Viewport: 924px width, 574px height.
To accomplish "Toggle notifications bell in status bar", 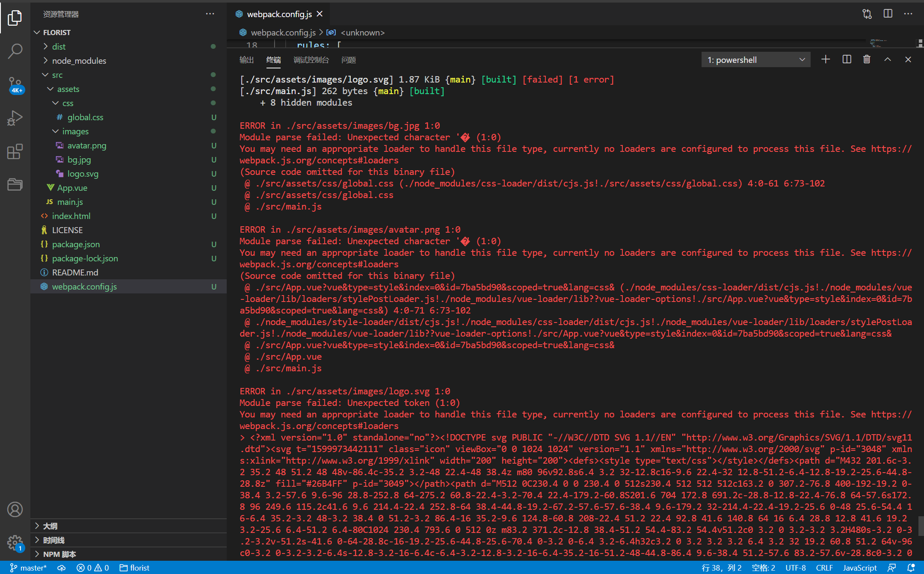I will click(x=911, y=568).
